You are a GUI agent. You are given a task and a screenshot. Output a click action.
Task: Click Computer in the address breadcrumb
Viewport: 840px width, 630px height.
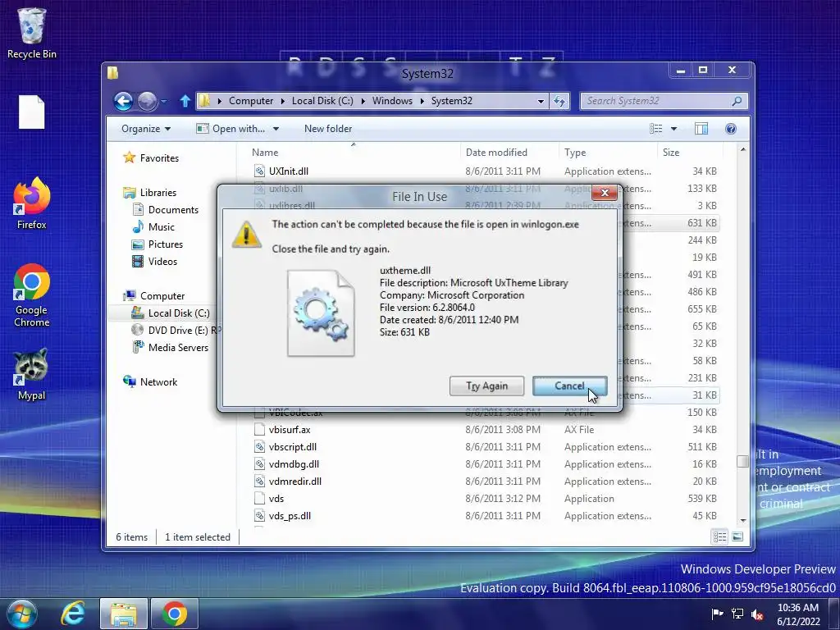point(251,101)
